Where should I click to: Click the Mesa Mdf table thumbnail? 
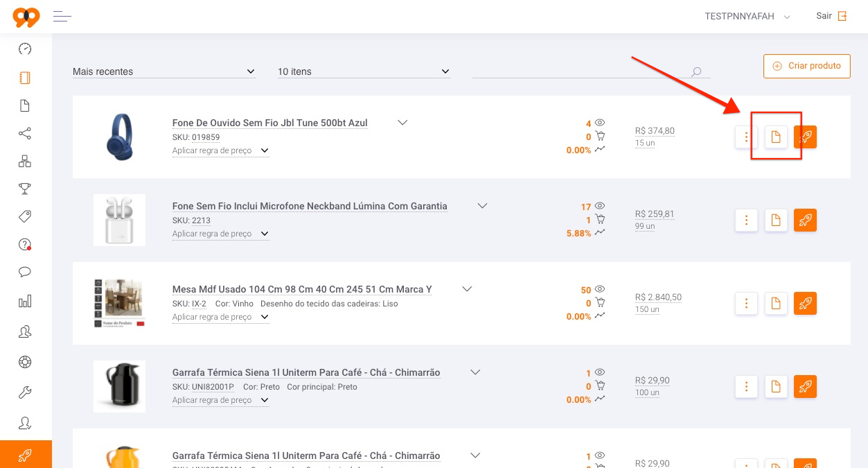120,304
